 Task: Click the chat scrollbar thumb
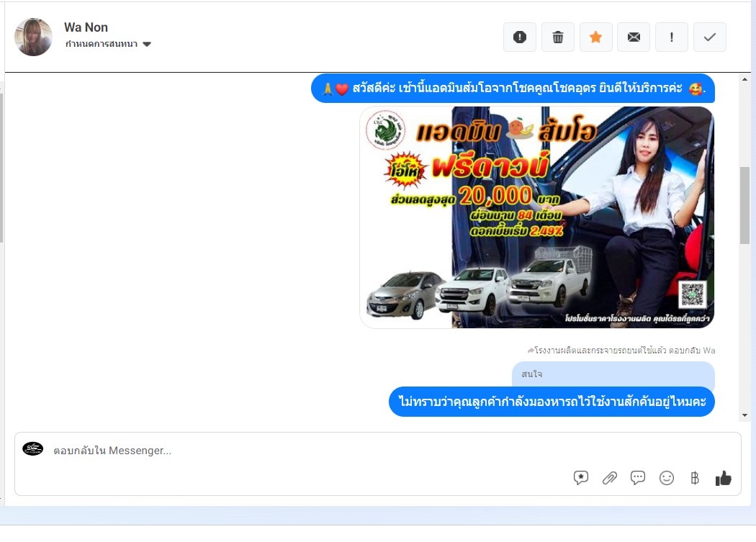pyautogui.click(x=745, y=205)
